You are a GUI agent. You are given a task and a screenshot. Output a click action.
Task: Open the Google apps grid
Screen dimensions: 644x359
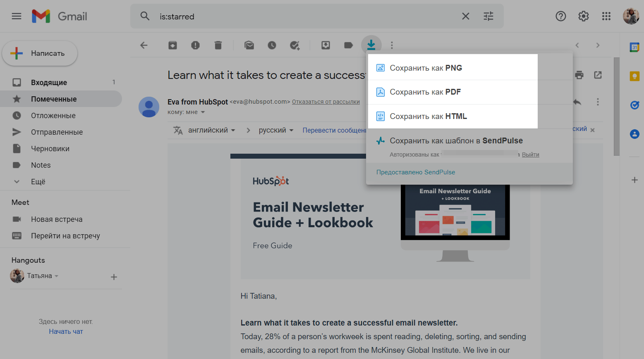tap(606, 16)
